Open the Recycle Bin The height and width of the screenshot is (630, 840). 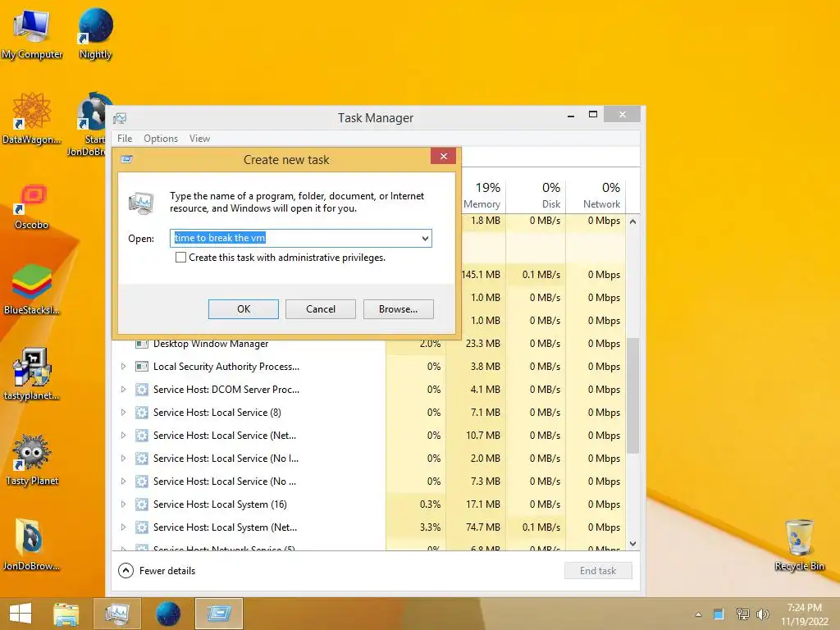tap(799, 545)
